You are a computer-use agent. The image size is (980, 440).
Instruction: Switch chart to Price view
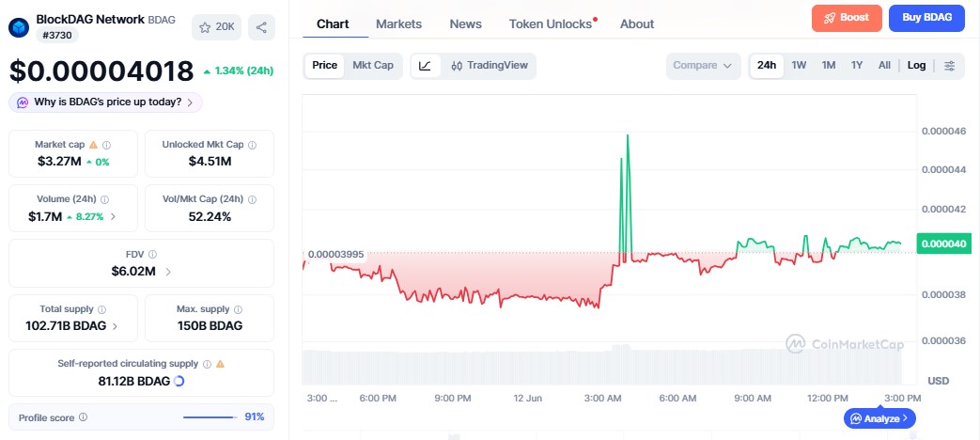pyautogui.click(x=324, y=66)
